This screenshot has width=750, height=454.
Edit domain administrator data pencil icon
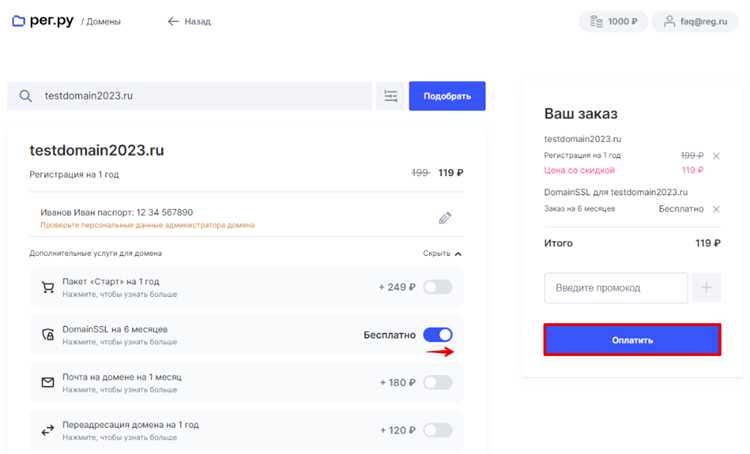click(445, 218)
